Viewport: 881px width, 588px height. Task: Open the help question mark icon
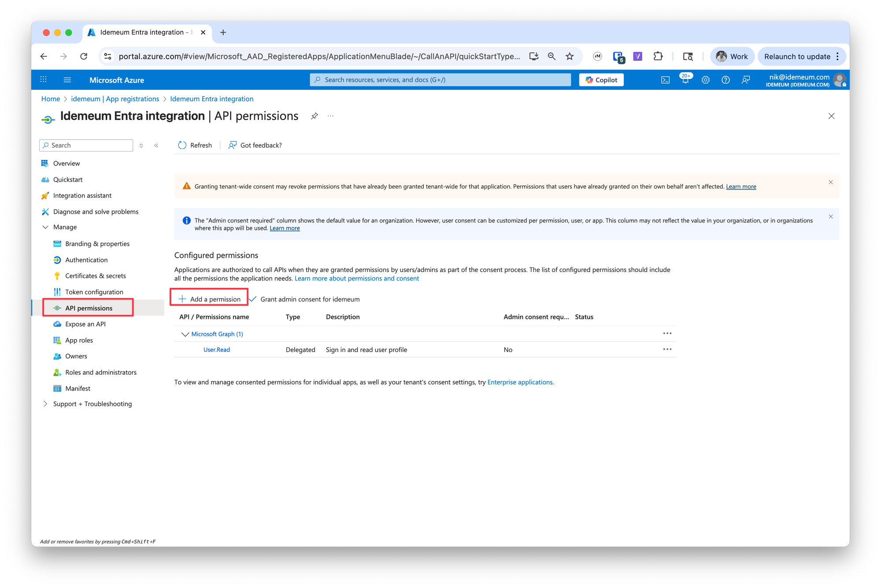726,80
